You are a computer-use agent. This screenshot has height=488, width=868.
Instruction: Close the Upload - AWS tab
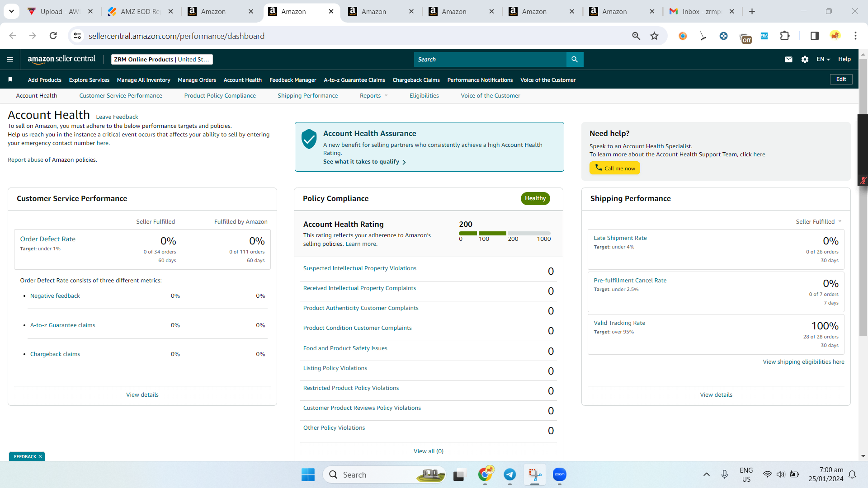tap(90, 11)
